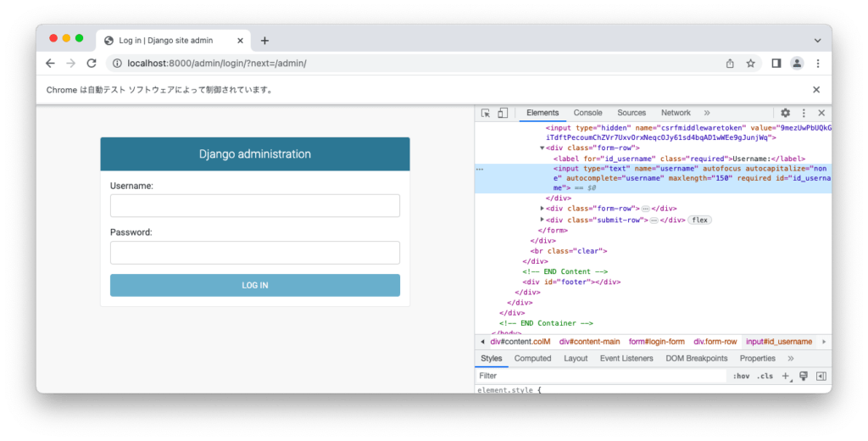
Task: Expand the div submit-row node
Action: pyautogui.click(x=542, y=220)
